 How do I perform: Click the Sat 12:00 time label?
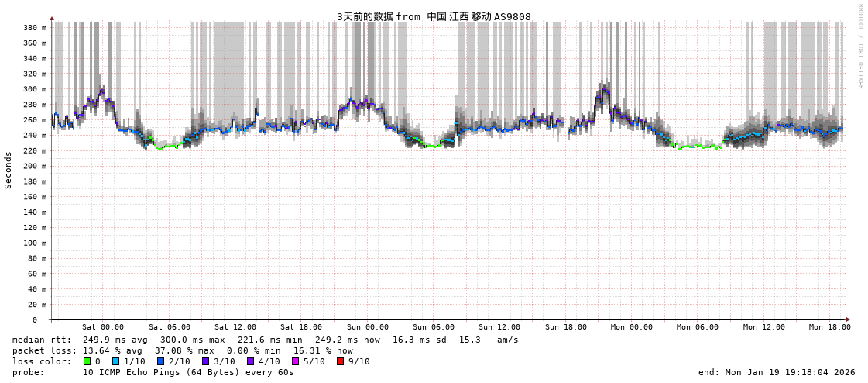pyautogui.click(x=235, y=327)
